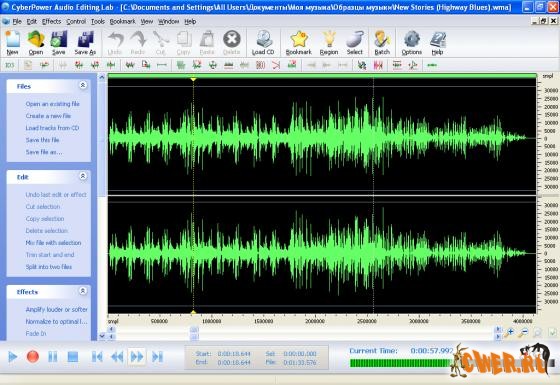The image size is (560, 385).
Task: Click the Open file toolbar icon
Action: click(x=36, y=43)
